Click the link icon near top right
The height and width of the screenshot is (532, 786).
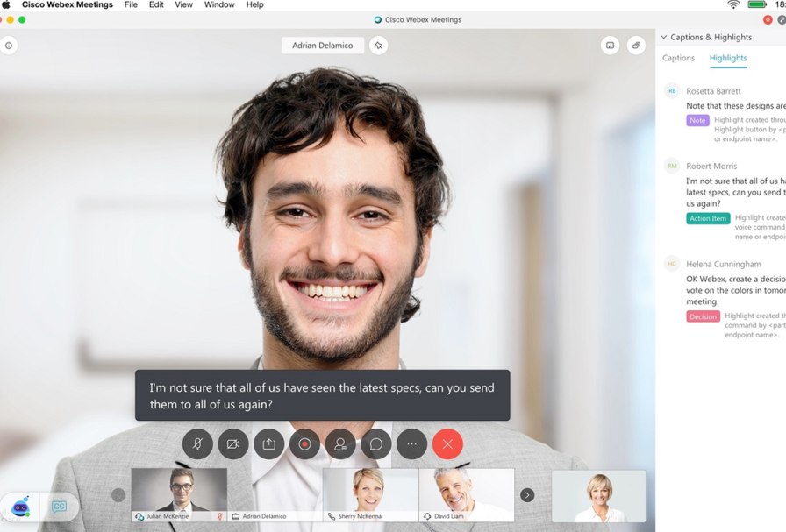click(637, 46)
